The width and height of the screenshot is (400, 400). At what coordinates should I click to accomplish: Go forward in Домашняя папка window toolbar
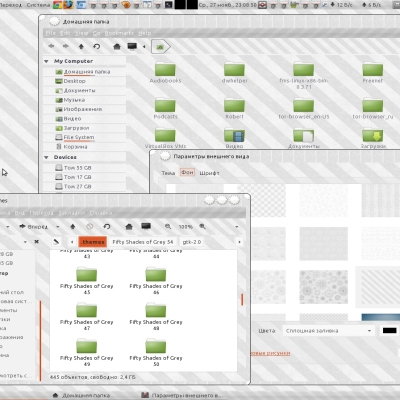[x=66, y=46]
